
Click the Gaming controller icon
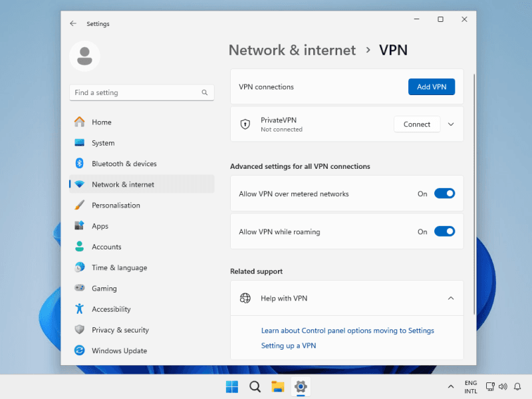[x=79, y=289]
